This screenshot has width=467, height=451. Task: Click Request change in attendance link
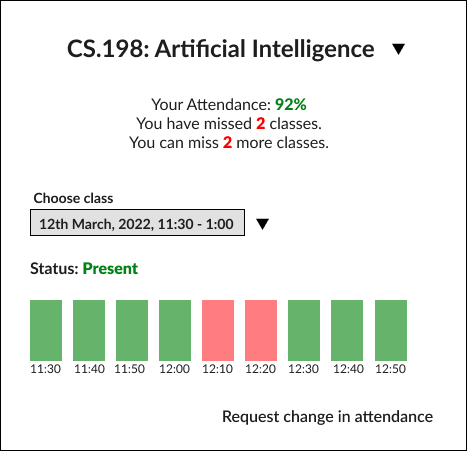(327, 417)
